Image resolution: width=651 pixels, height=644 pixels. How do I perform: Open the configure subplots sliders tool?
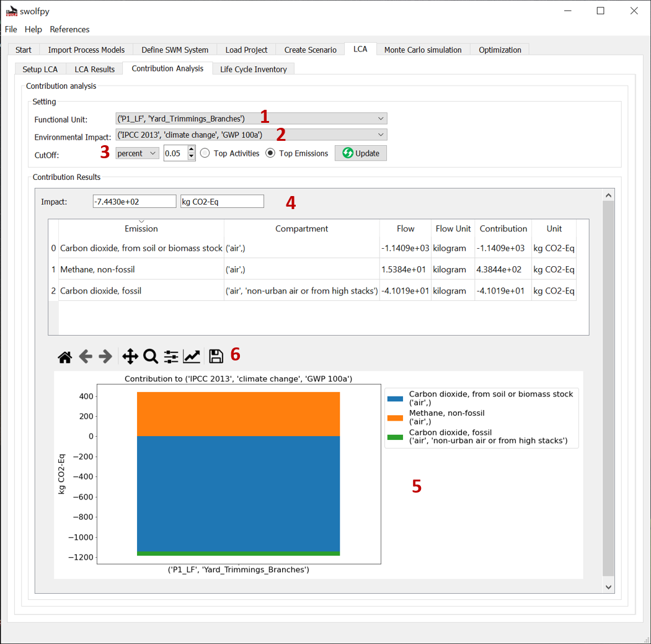point(170,357)
